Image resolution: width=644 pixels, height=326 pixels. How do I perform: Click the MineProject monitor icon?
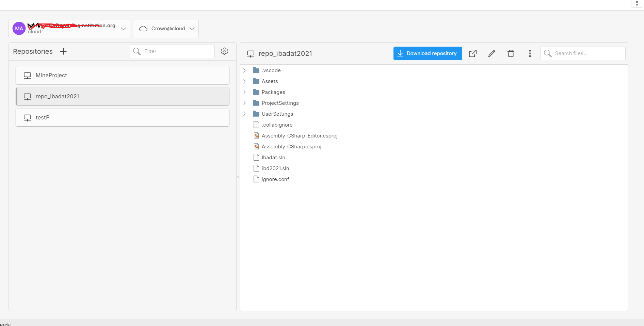27,75
